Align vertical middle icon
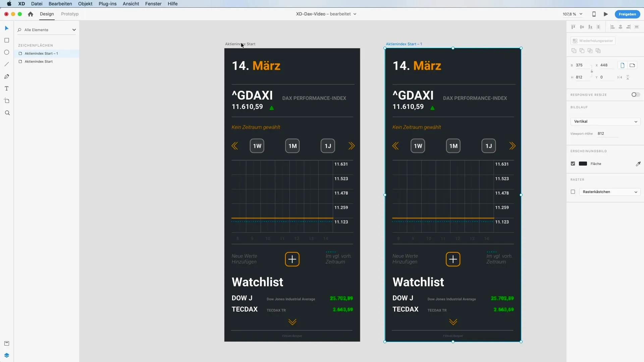This screenshot has height=362, width=644. (582, 27)
